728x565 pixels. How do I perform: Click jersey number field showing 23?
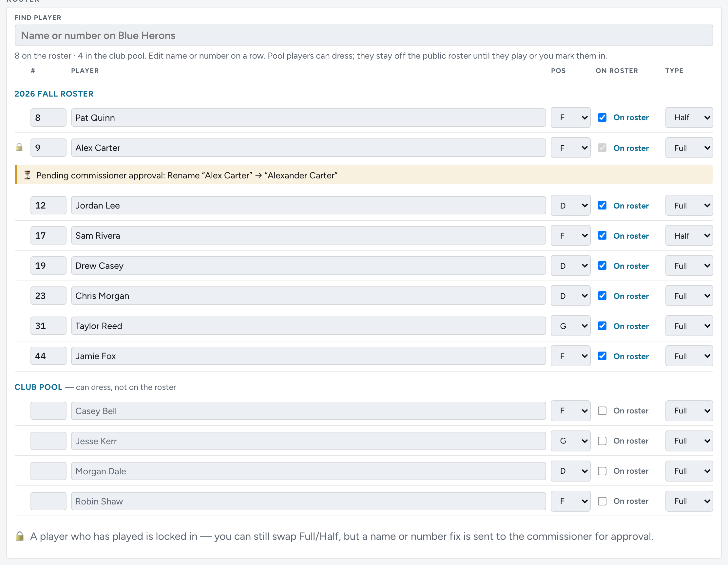click(48, 296)
